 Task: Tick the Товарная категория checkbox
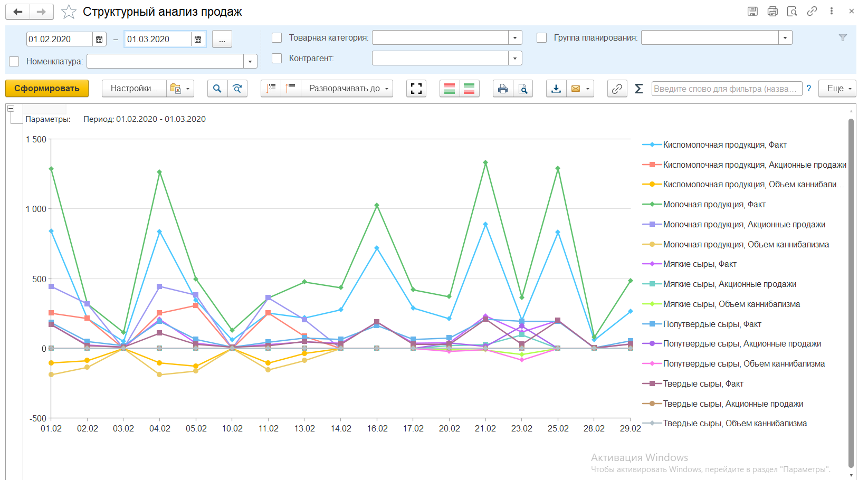(x=276, y=38)
